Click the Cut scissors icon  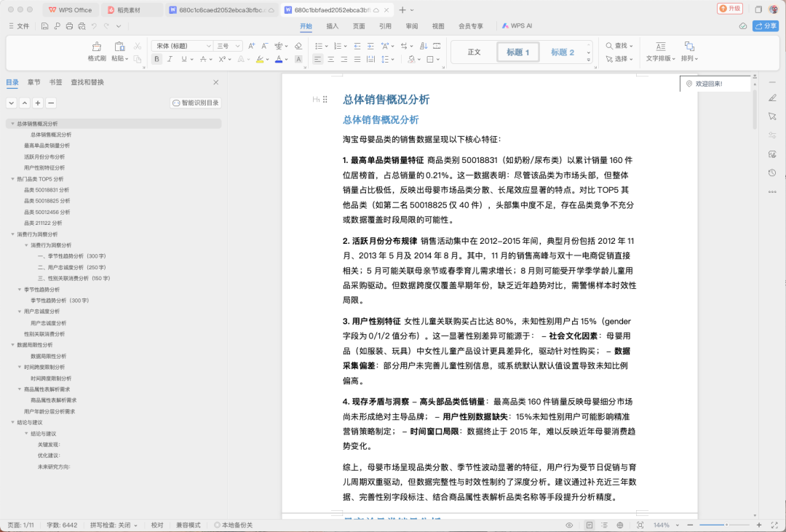[x=138, y=46]
